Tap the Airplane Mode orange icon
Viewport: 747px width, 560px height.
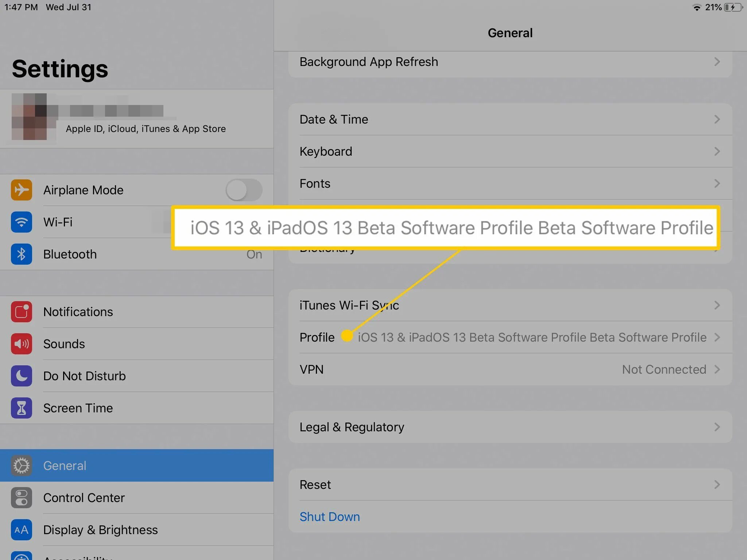pos(21,190)
